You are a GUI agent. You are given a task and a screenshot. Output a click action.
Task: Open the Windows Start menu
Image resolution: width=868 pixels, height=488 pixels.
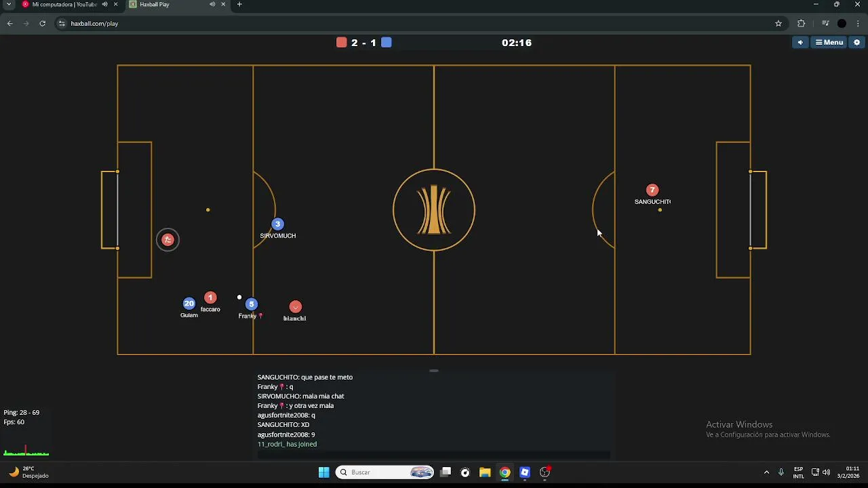[323, 472]
